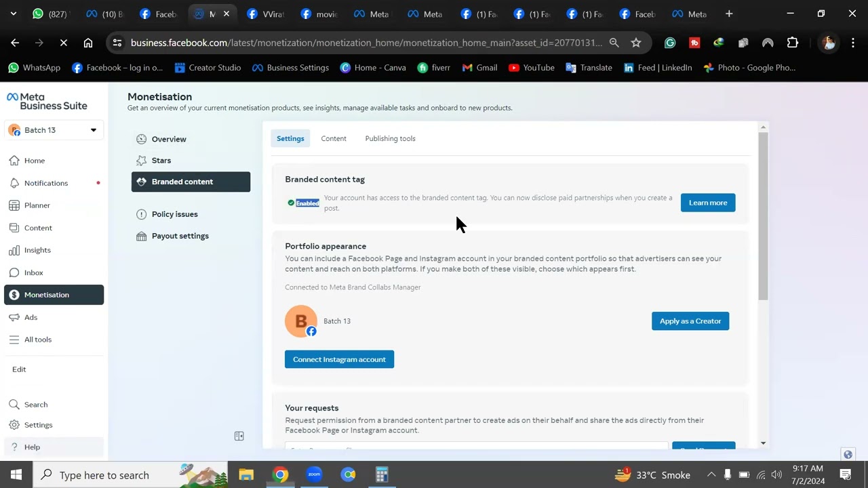The height and width of the screenshot is (488, 868).
Task: Open File Explorer from the taskbar
Action: [x=246, y=474]
